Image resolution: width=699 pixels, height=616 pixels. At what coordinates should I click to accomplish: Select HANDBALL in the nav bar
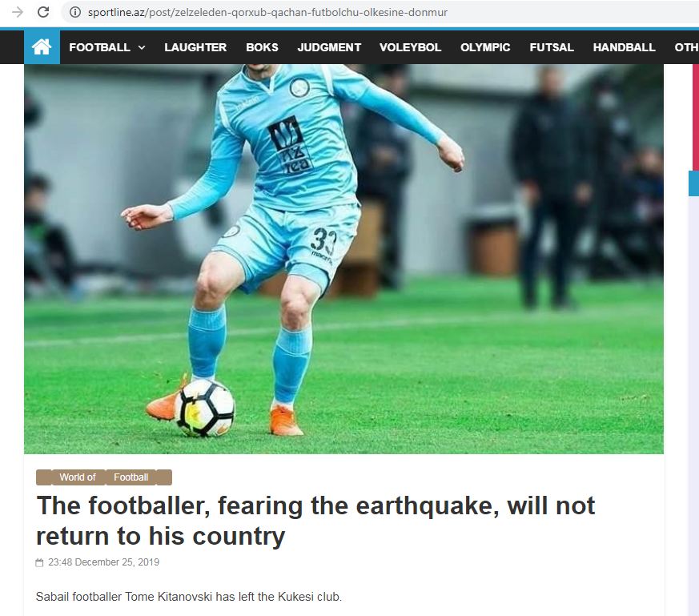[x=624, y=47]
